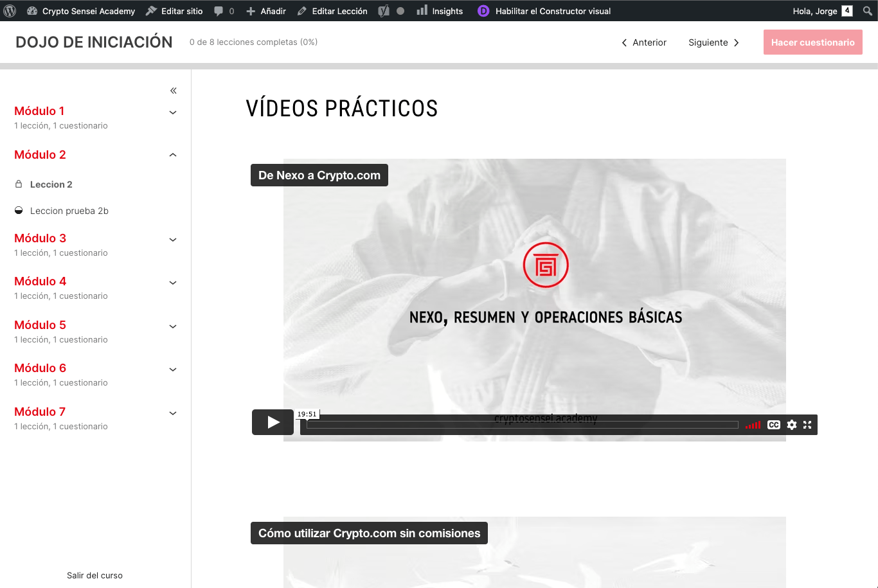
Task: Collapse the sidebar with double chevron
Action: pyautogui.click(x=174, y=91)
